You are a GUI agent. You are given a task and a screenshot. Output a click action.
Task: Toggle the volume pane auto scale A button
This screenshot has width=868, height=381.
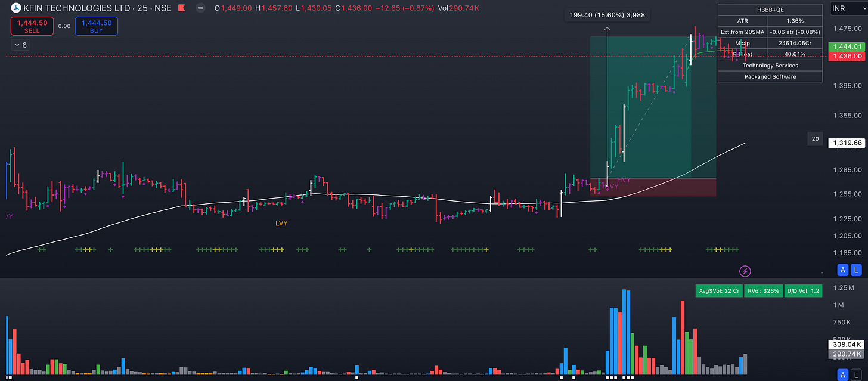tap(843, 375)
